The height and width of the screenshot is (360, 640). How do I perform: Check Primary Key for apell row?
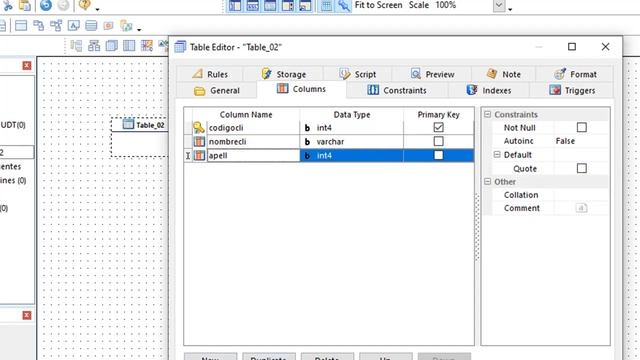coord(438,155)
